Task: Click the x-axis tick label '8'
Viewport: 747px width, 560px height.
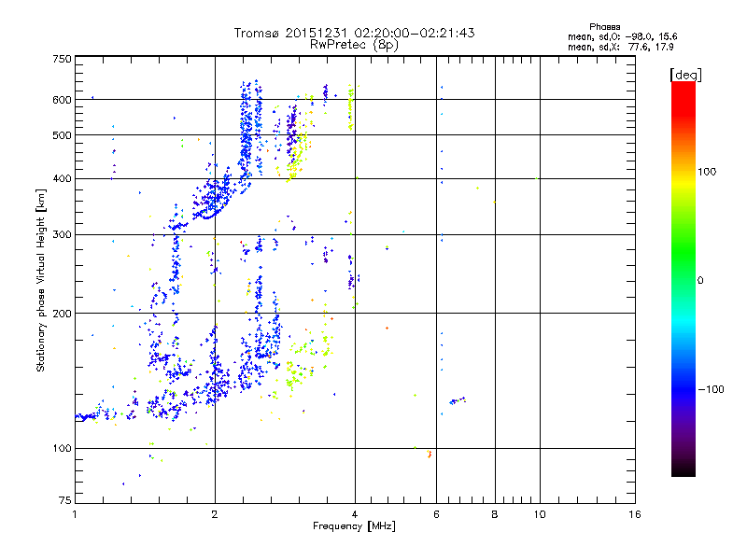Action: pos(495,514)
